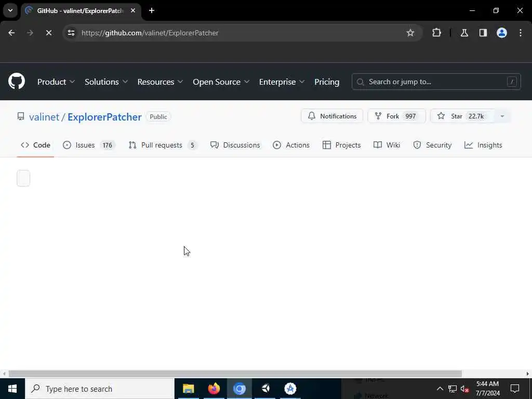Viewport: 532px width, 399px height.
Task: Open Unity Hub taskbar icon
Action: 265,389
